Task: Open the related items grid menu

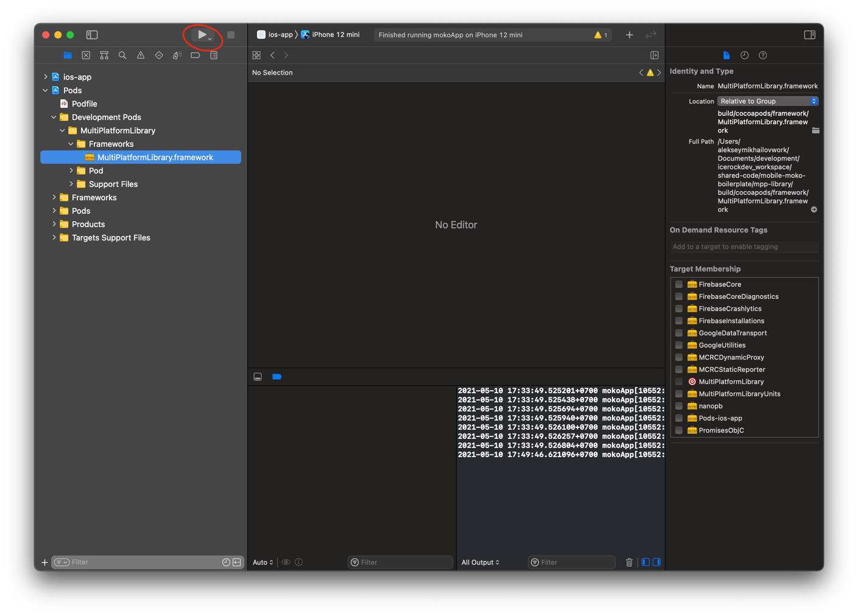Action: click(256, 55)
